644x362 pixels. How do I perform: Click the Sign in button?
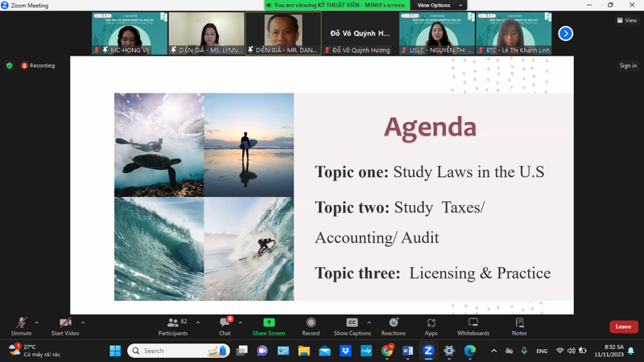(628, 66)
